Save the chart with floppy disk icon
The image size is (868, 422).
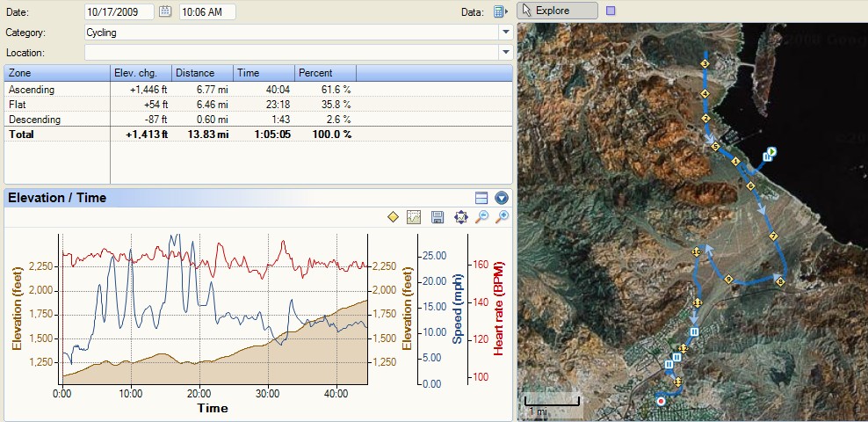438,217
